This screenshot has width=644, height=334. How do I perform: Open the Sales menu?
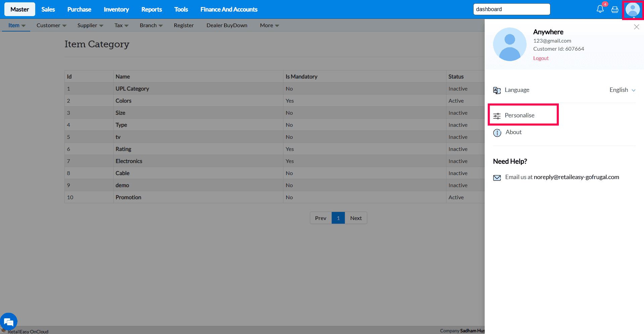click(x=48, y=9)
